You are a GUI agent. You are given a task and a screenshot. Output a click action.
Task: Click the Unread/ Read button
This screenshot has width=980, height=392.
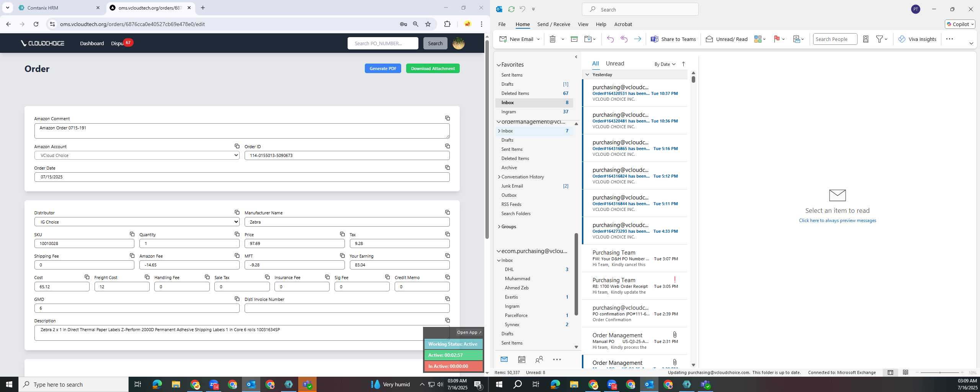[726, 39]
